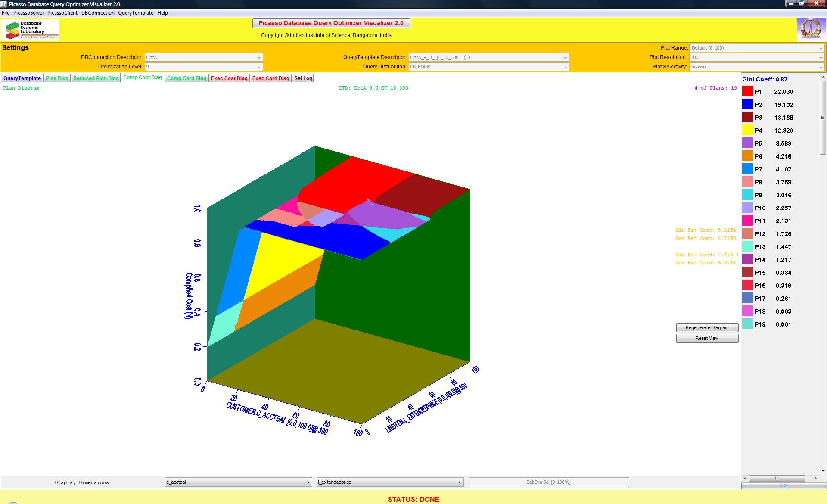Viewport: 827px width, 504px height.
Task: Open the Plot Selectivity dropdown
Action: (x=757, y=67)
